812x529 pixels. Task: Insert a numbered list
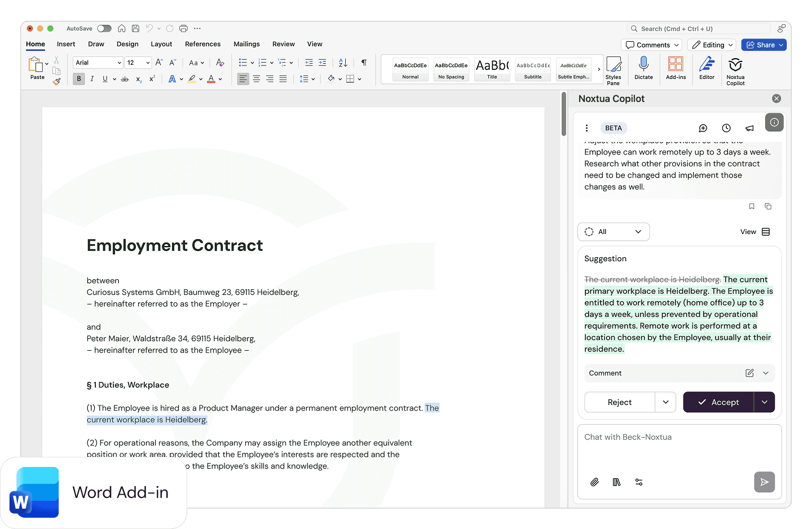tap(262, 63)
